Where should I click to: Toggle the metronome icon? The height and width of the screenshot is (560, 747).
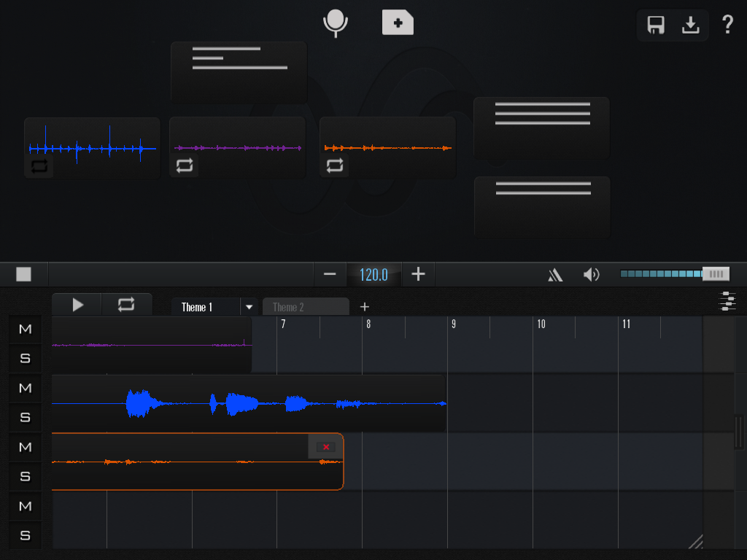[555, 275]
